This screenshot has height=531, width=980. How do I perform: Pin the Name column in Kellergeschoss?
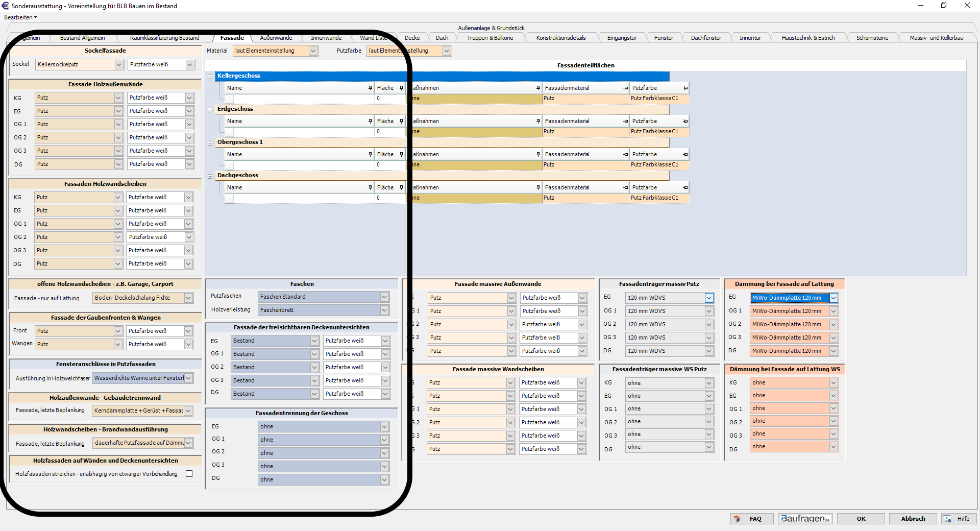click(370, 88)
